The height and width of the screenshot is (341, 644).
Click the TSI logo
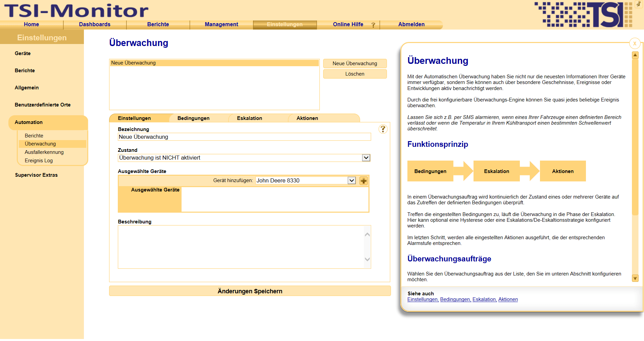pos(583,14)
